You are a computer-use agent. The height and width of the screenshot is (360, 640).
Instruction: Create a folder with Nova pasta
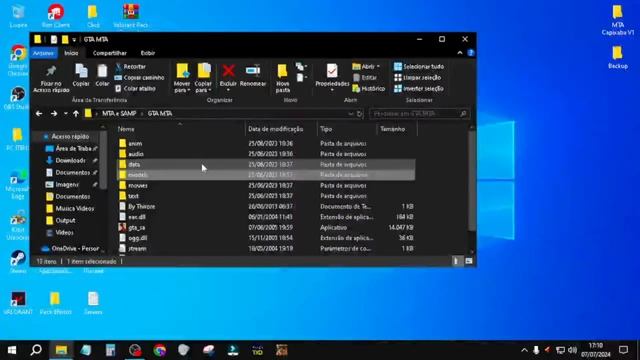(x=282, y=78)
